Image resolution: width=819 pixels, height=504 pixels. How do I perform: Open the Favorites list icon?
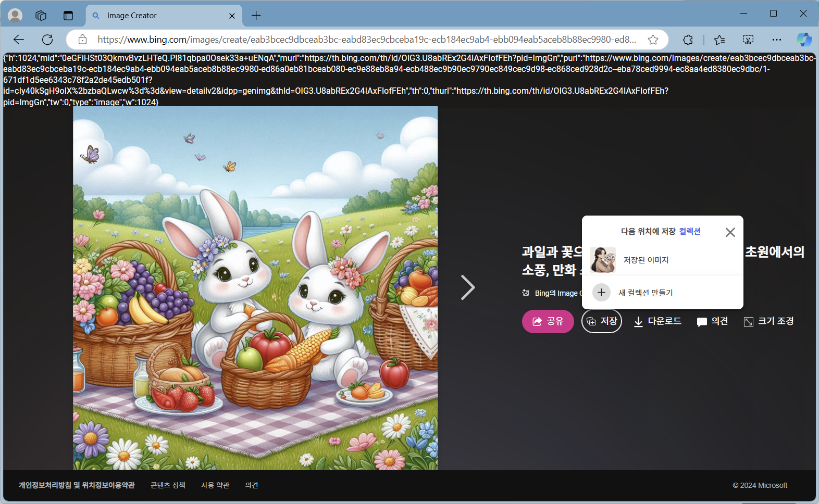coord(719,40)
